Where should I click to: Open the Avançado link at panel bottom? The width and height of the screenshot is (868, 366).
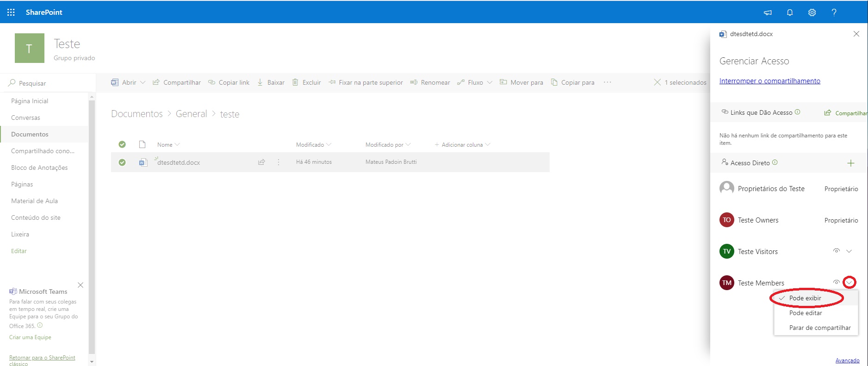[847, 360]
